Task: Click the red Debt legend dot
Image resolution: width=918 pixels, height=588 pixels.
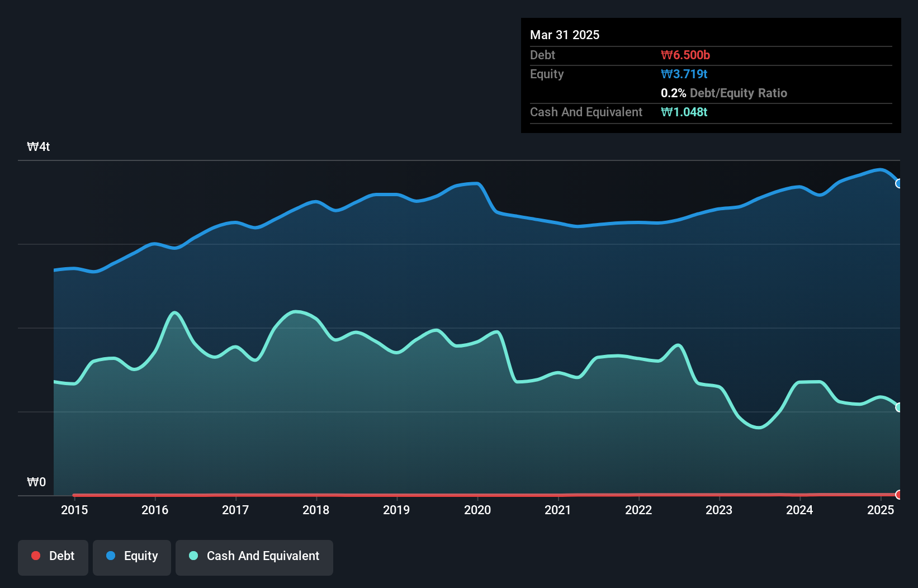Action: coord(36,556)
